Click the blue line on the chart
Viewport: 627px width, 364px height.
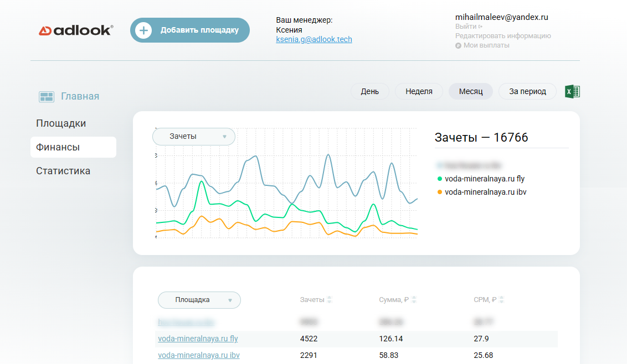point(328,155)
